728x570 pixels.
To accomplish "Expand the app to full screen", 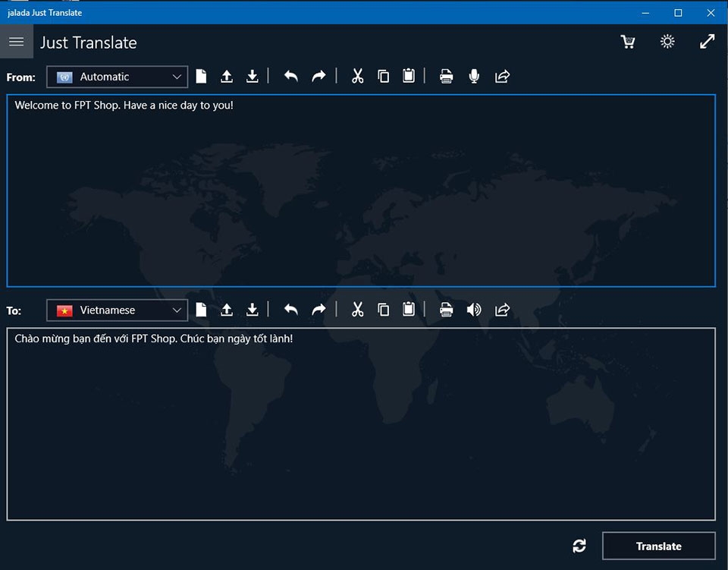I will point(707,42).
